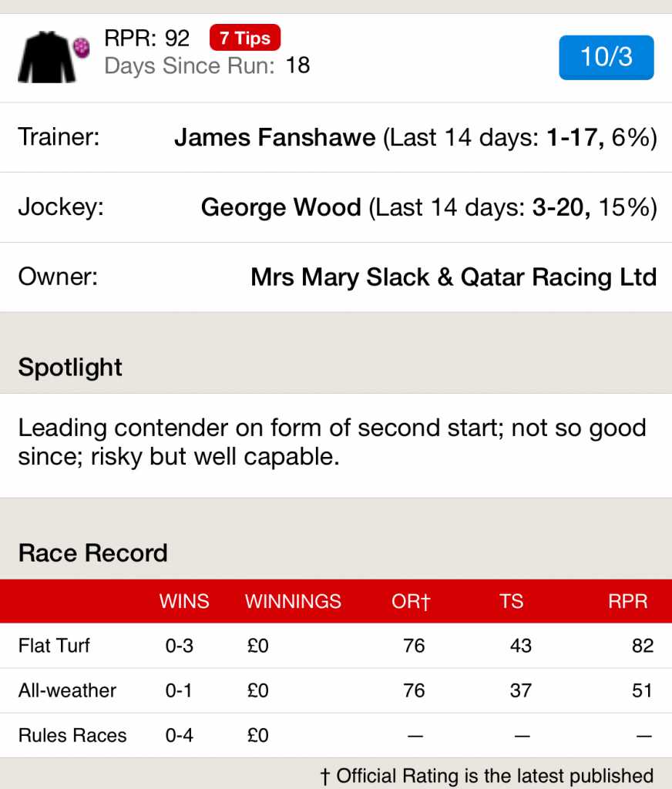Image resolution: width=672 pixels, height=789 pixels.
Task: Click the WINS column header
Action: click(184, 602)
